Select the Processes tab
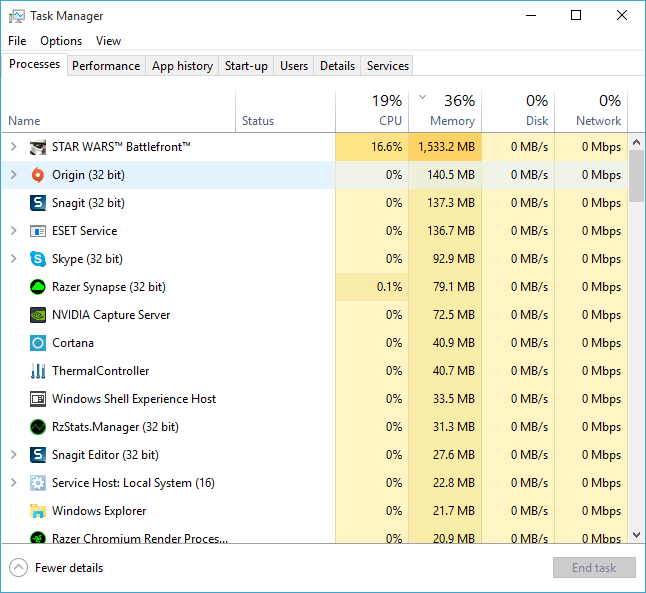Viewport: 646px width, 593px height. [35, 64]
